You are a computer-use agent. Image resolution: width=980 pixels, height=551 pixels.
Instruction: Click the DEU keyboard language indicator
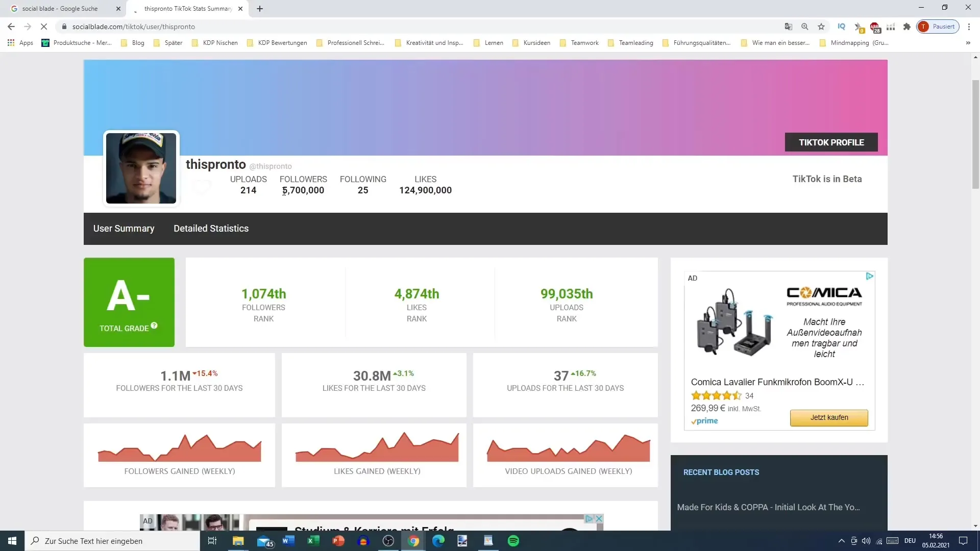coord(910,541)
